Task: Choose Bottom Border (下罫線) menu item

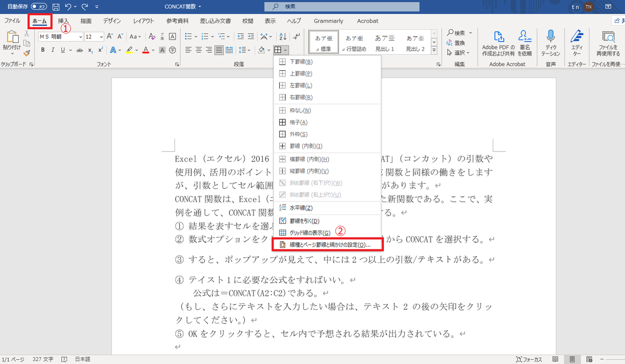Action: pos(328,61)
